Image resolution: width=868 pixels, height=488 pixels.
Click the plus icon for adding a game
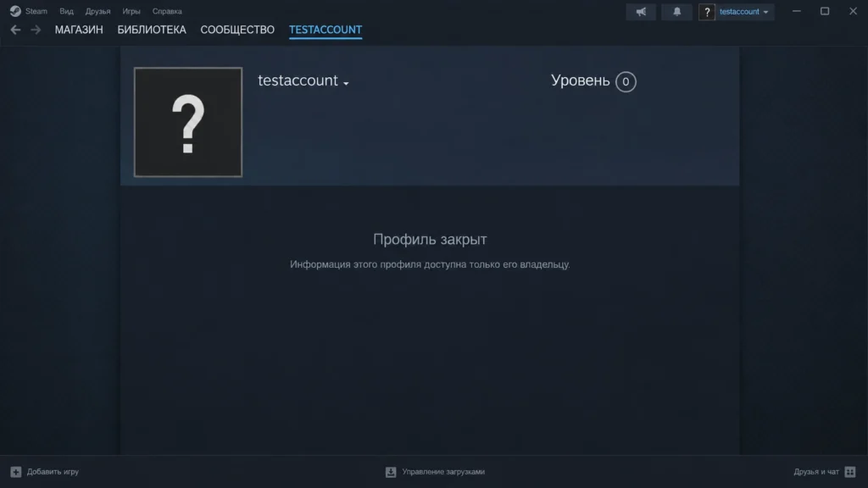[x=15, y=471]
